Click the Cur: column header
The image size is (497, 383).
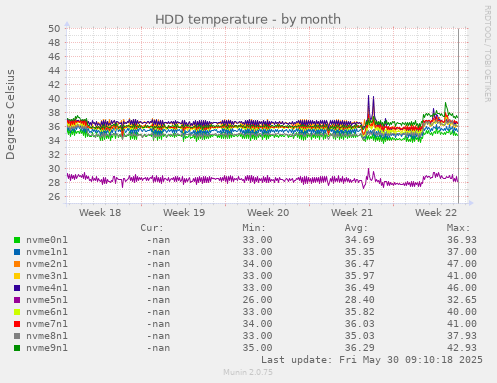152,228
